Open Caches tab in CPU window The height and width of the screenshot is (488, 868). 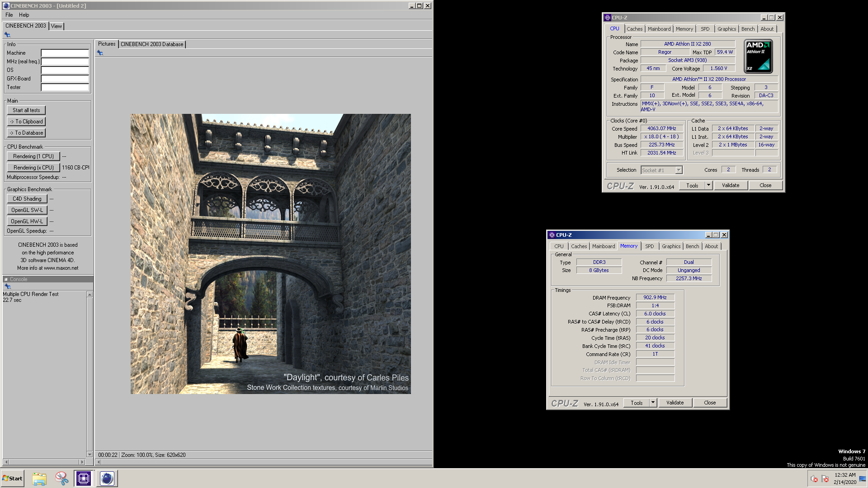(x=634, y=29)
